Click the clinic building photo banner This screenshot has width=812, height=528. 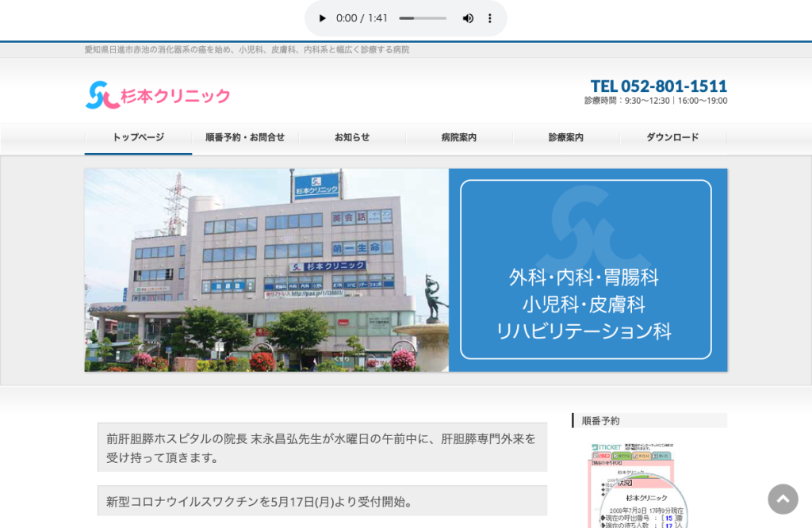pyautogui.click(x=266, y=270)
